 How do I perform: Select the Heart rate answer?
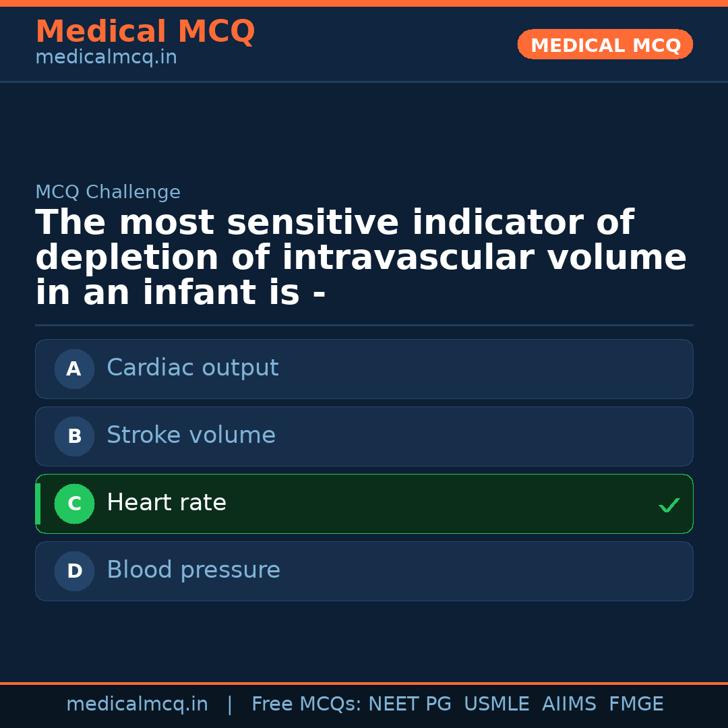166,503
